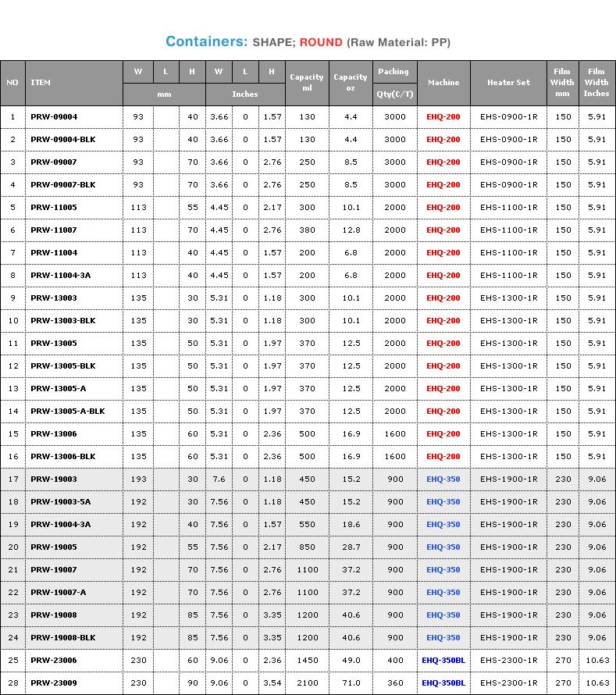Viewport: 616px width, 695px height.
Task: Click the Machine column header
Action: point(443,83)
